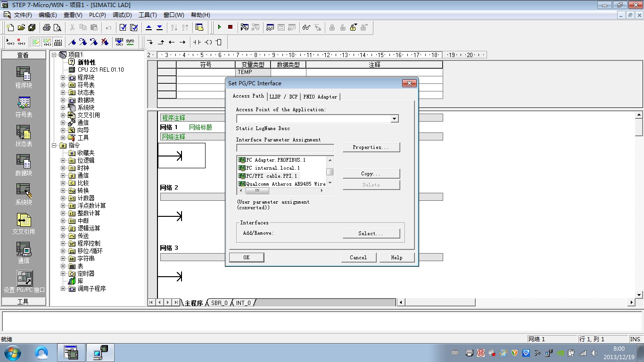Open 数据块 in the 查看 navigation bar
The width and height of the screenshot is (644, 362).
(24, 165)
